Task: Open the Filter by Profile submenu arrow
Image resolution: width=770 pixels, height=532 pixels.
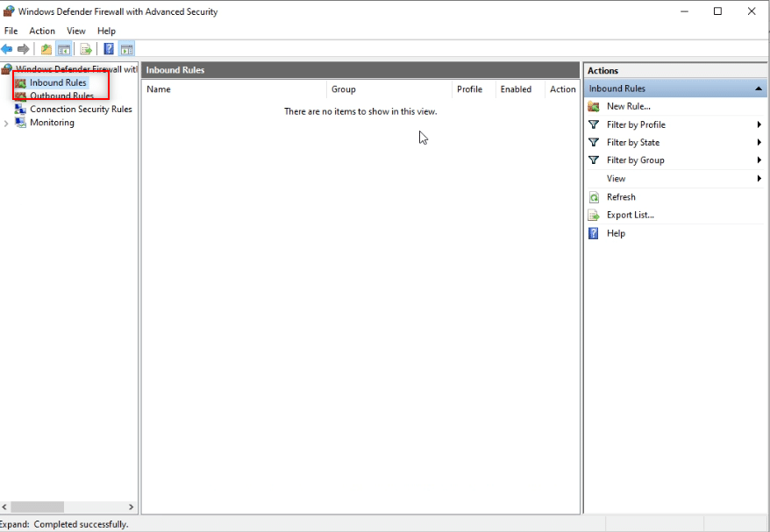Action: click(x=759, y=124)
